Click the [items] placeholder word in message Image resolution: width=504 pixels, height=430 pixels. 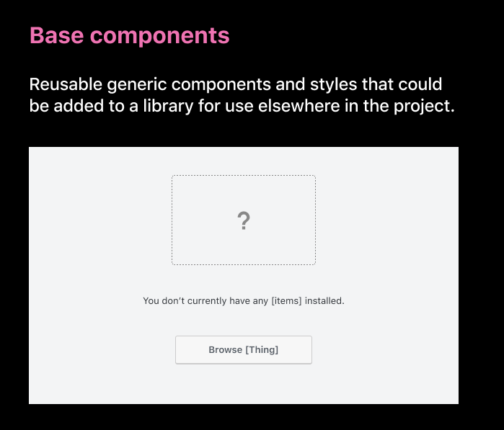pyautogui.click(x=286, y=301)
